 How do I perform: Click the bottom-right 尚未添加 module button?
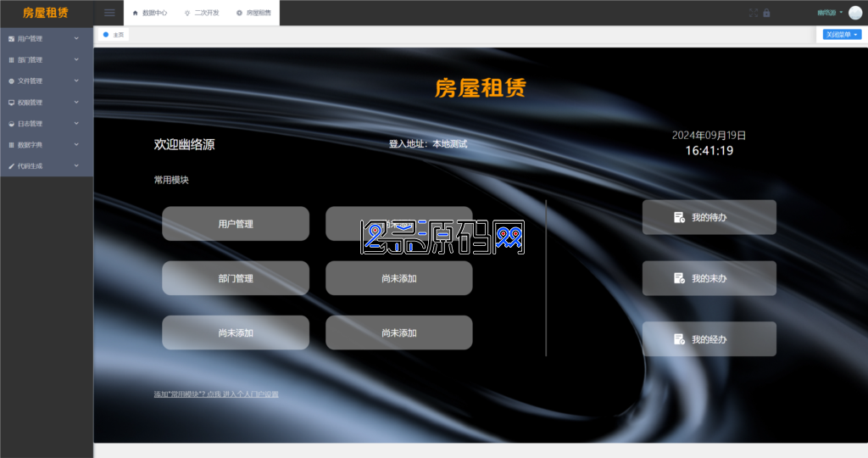399,332
